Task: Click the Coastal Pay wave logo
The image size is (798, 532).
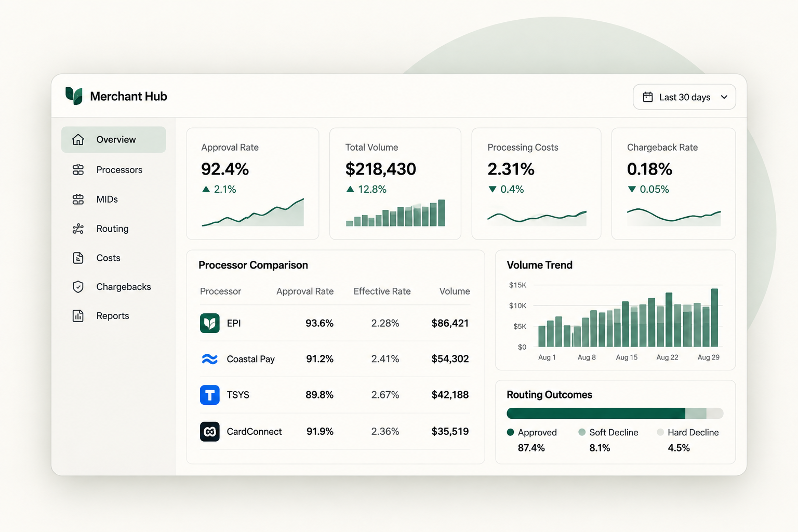Action: click(210, 359)
